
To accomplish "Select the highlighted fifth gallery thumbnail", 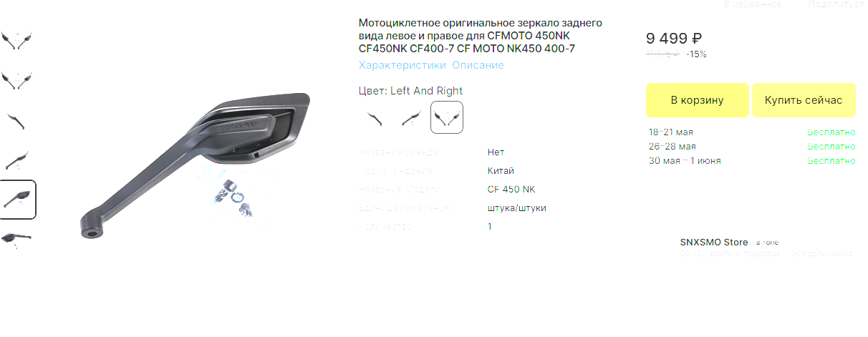I will point(17,200).
